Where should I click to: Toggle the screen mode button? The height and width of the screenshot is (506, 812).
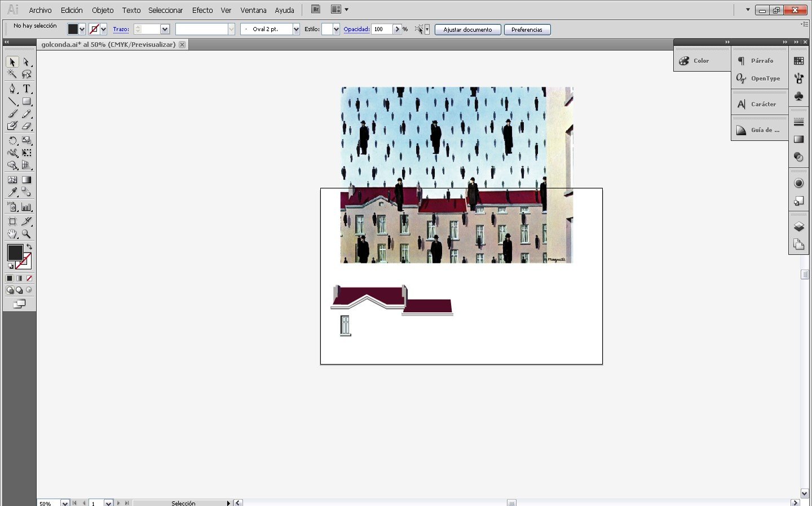tap(19, 304)
